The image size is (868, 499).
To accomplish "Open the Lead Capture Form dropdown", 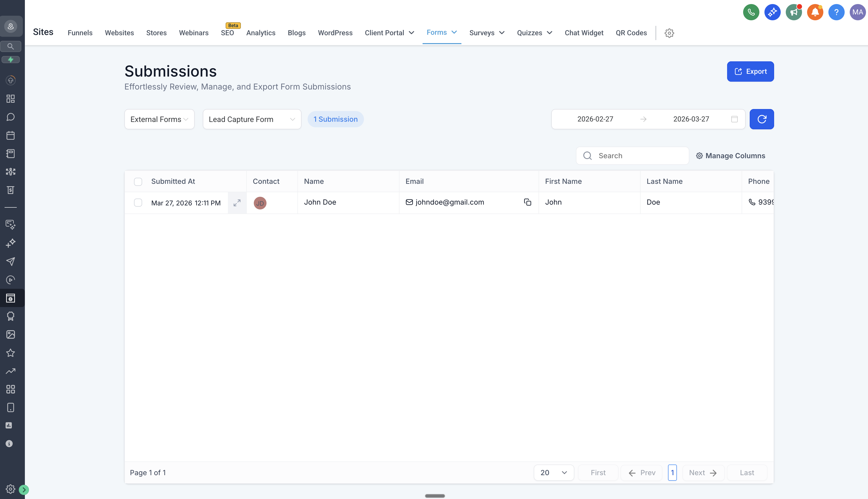I will [252, 119].
